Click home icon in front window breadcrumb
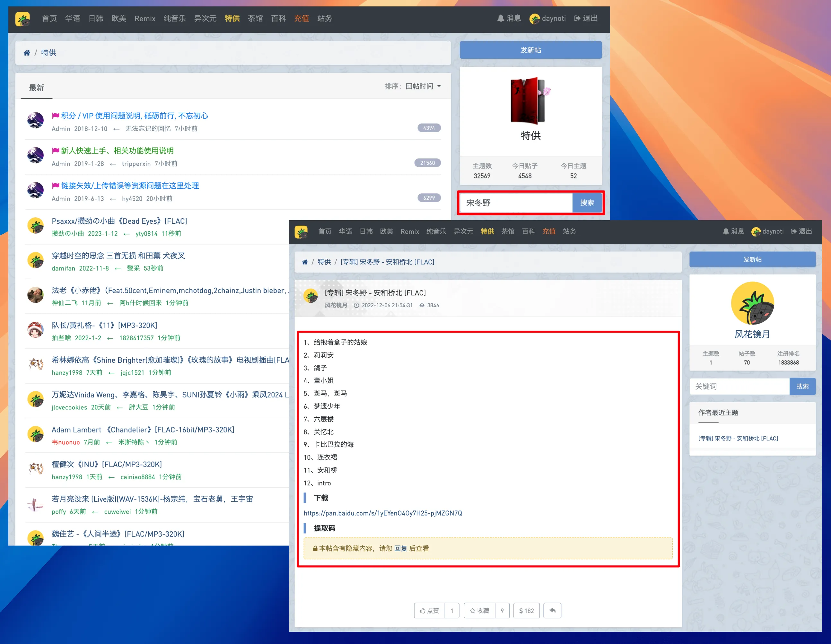831x644 pixels. [305, 262]
